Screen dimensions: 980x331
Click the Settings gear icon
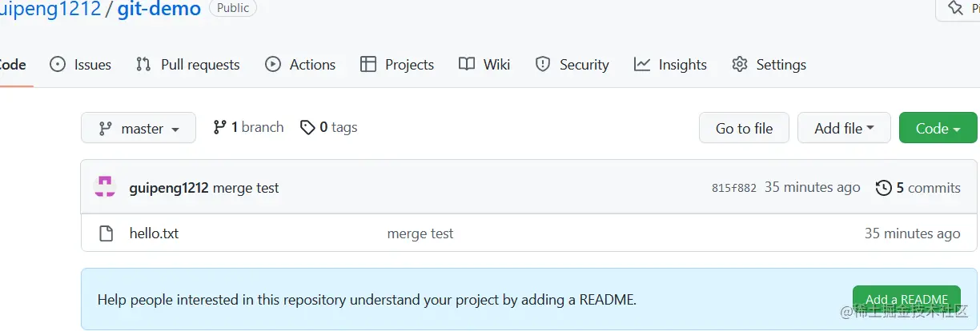(740, 65)
